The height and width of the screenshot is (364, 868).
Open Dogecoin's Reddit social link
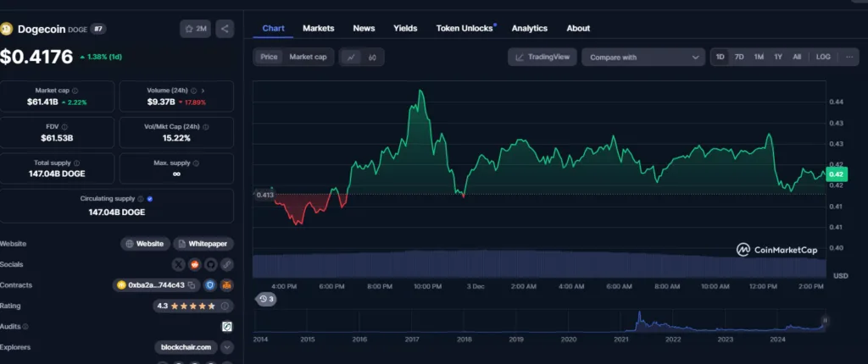coord(194,264)
